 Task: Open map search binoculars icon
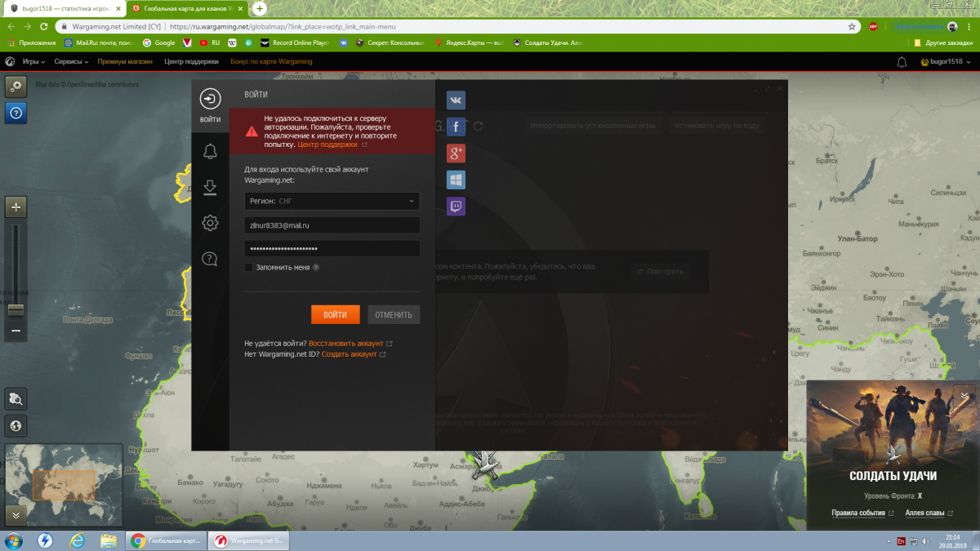pyautogui.click(x=16, y=398)
